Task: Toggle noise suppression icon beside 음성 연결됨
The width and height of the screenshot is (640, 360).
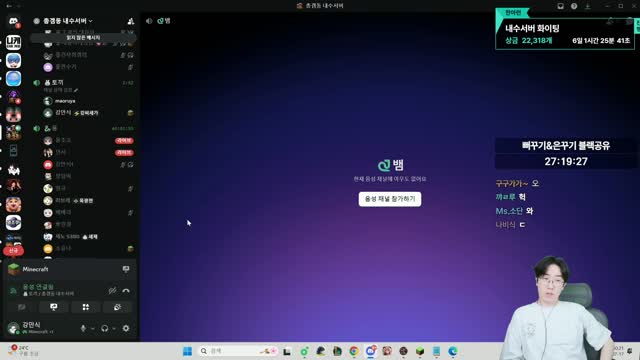Action: [x=112, y=291]
